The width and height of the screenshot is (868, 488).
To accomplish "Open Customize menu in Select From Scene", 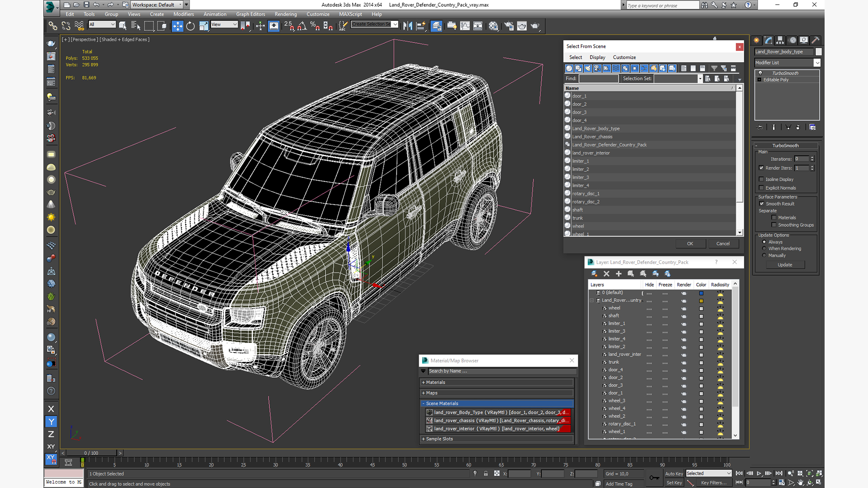I will [x=624, y=57].
